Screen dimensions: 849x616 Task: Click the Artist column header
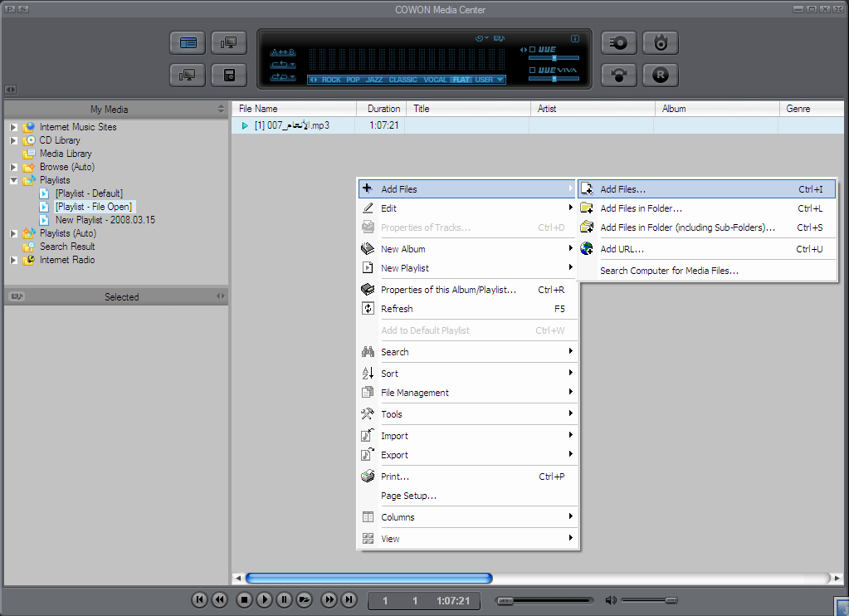[593, 109]
